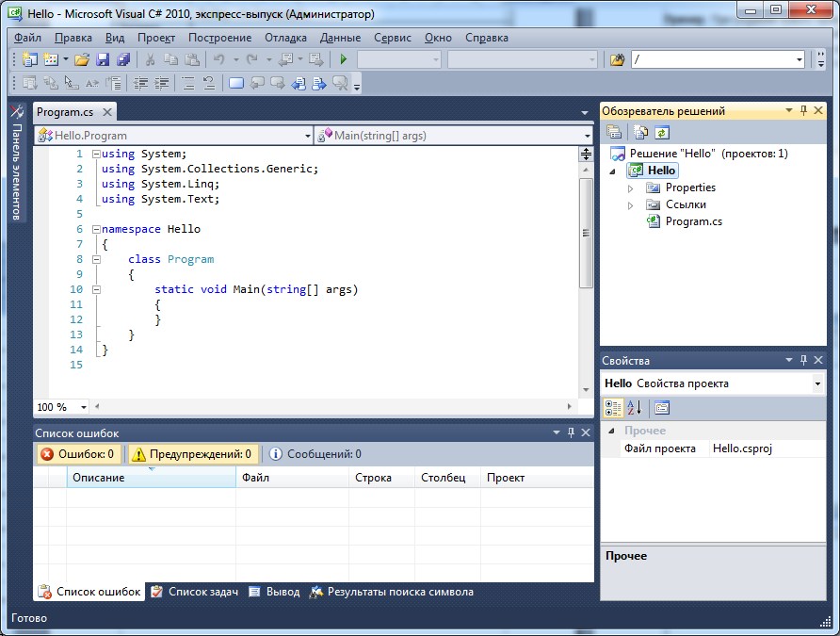
Task: Expand the Ссылки references node
Action: pos(631,205)
